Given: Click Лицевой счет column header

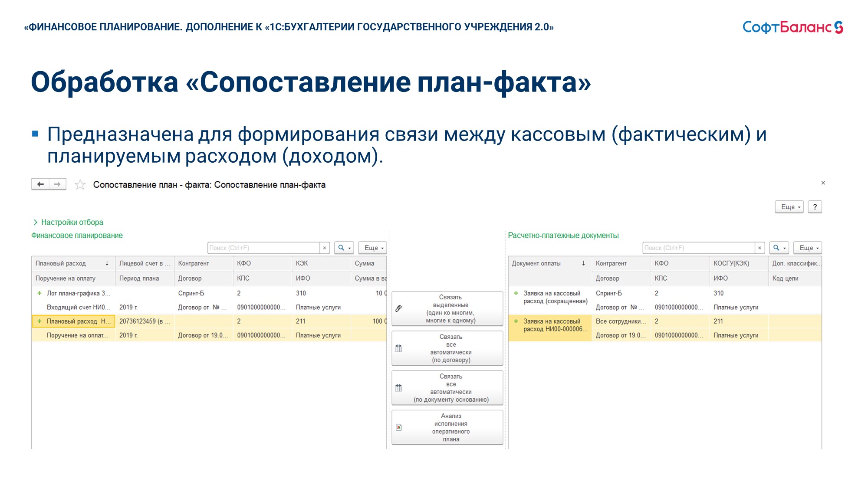Looking at the screenshot, I should 145,263.
